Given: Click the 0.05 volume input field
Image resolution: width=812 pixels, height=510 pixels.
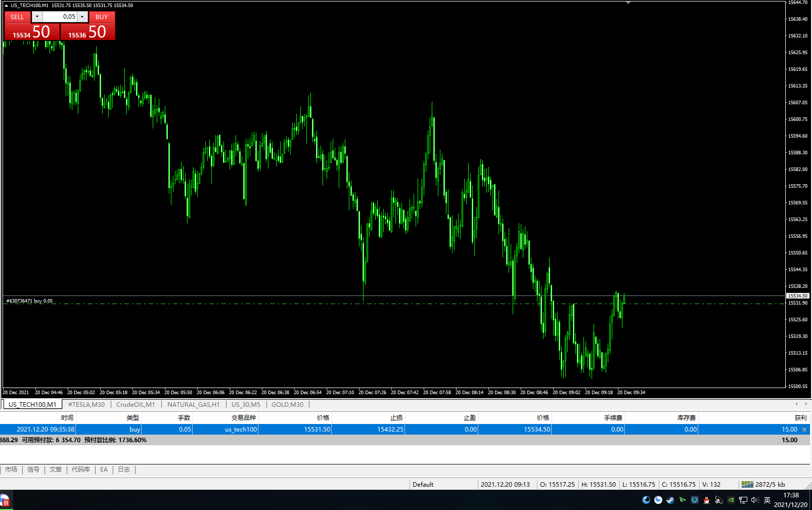Looking at the screenshot, I should click(x=60, y=17).
